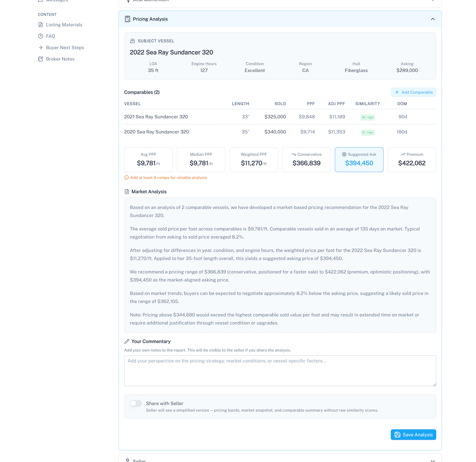Collapse the Pricing Analysis section
The height and width of the screenshot is (462, 476).
click(432, 19)
